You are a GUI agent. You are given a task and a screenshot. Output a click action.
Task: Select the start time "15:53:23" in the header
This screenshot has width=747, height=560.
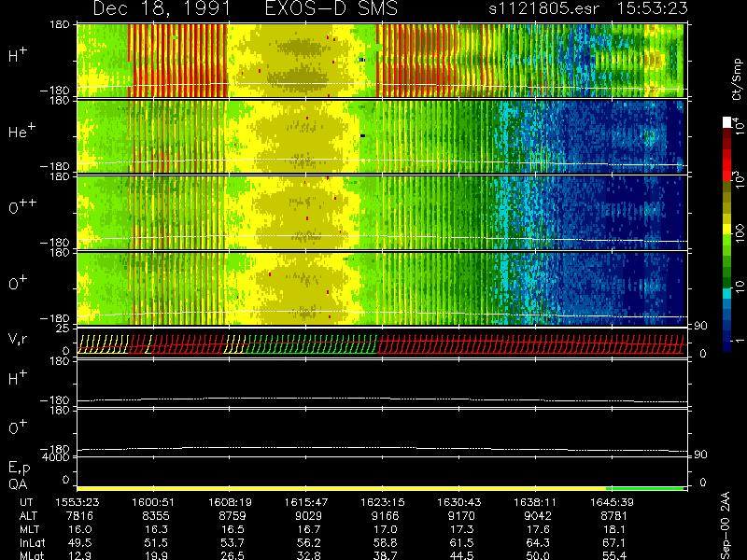652,8
